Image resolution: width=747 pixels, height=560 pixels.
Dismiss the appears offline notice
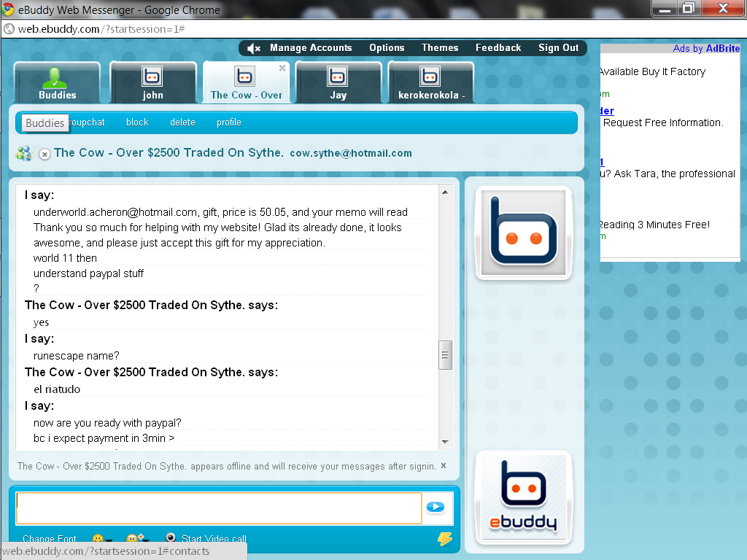444,465
